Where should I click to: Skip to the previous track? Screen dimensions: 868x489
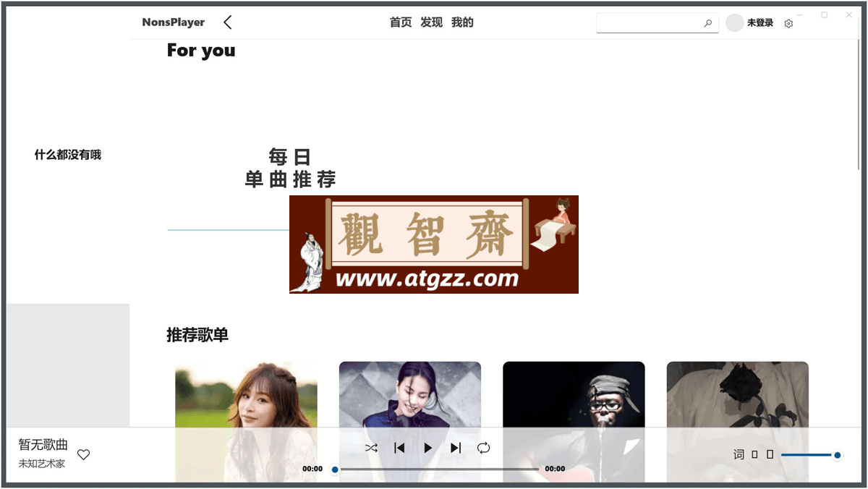point(399,448)
